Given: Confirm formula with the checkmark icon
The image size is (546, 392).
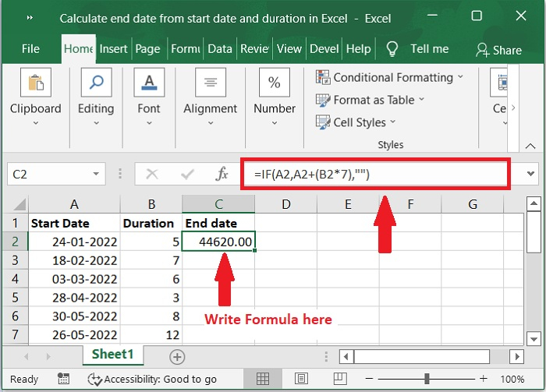Looking at the screenshot, I should 187,174.
